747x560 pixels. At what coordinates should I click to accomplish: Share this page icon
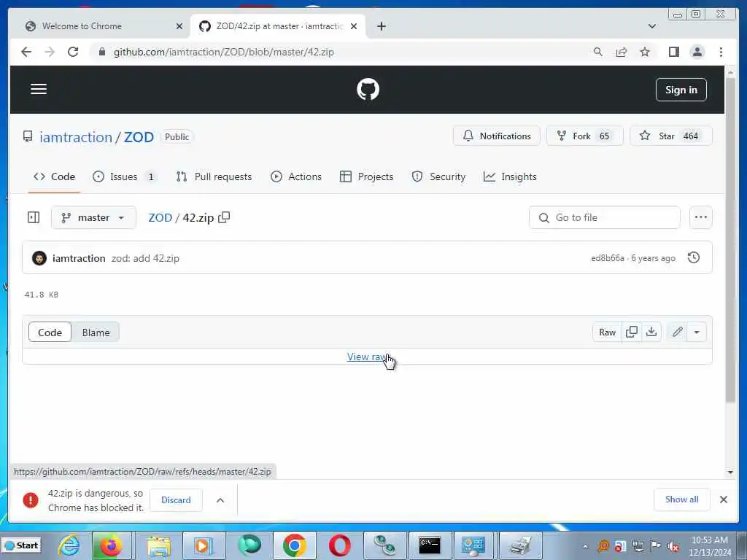tap(622, 52)
